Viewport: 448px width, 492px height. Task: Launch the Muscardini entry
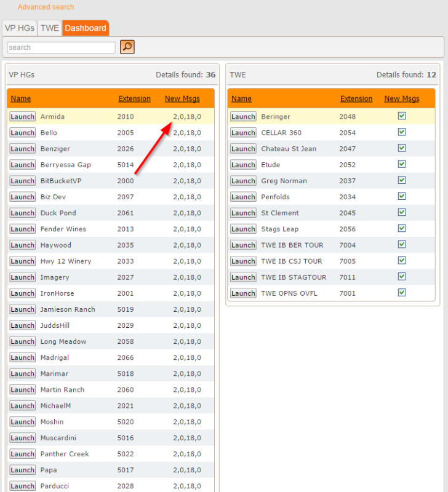[22, 438]
